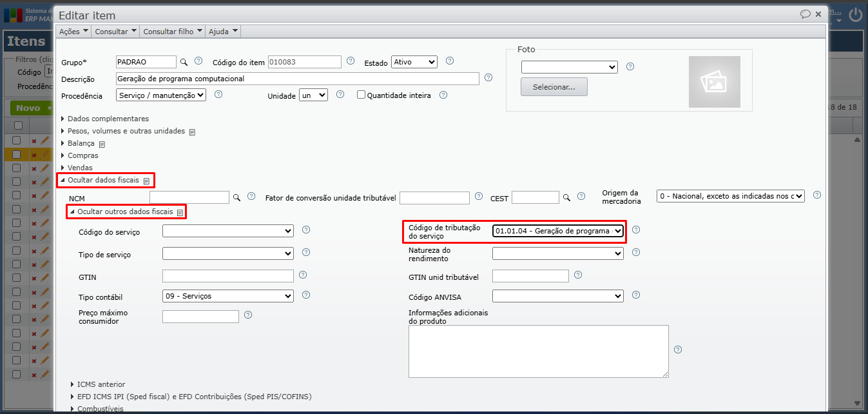Image resolution: width=868 pixels, height=414 pixels.
Task: Open the Natureza do rendimento dropdown
Action: pos(558,254)
